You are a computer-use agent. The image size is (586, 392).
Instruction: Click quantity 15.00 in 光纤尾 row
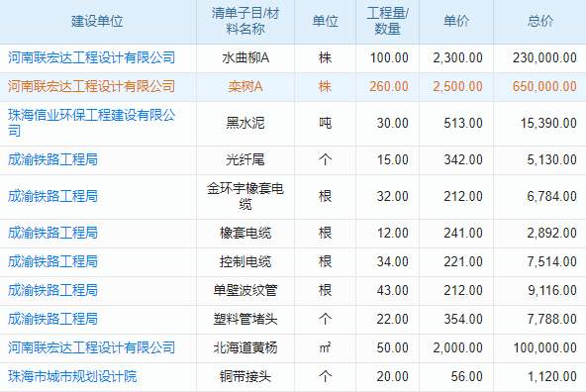pyautogui.click(x=392, y=159)
